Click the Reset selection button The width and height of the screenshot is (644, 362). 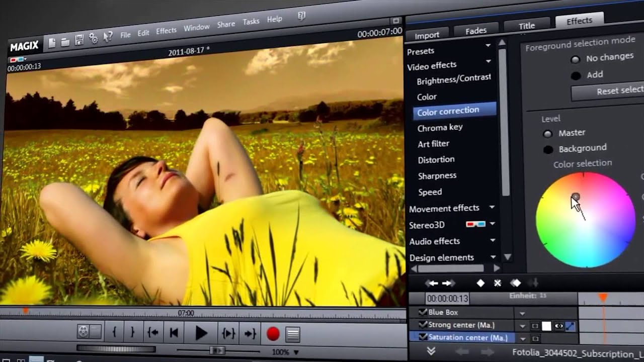click(609, 91)
